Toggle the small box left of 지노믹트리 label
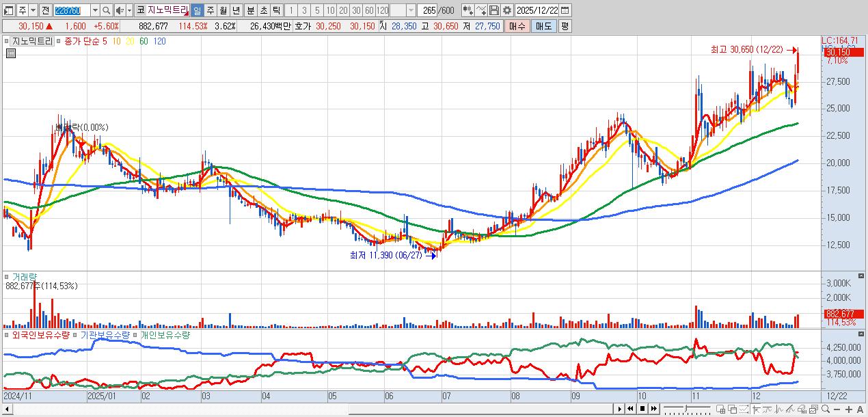 [7, 42]
